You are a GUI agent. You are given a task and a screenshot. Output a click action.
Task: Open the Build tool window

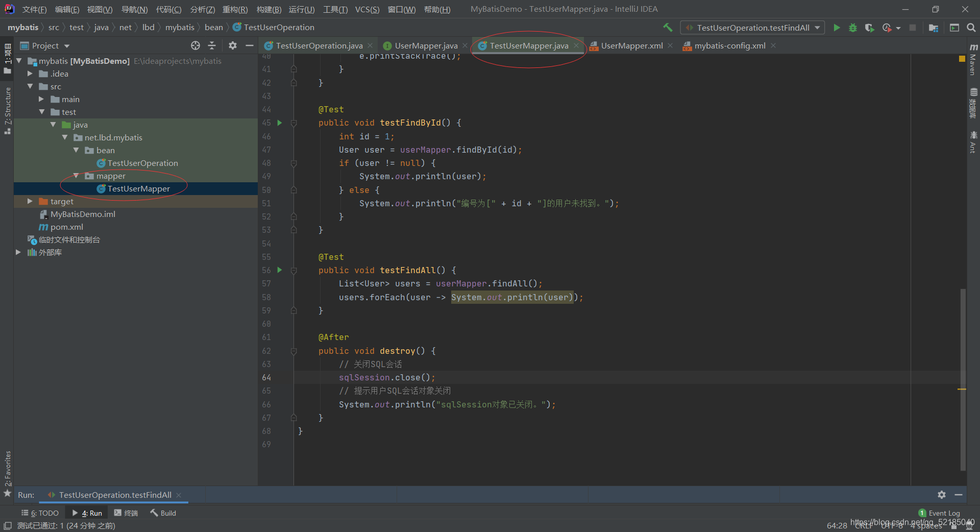[x=163, y=513]
